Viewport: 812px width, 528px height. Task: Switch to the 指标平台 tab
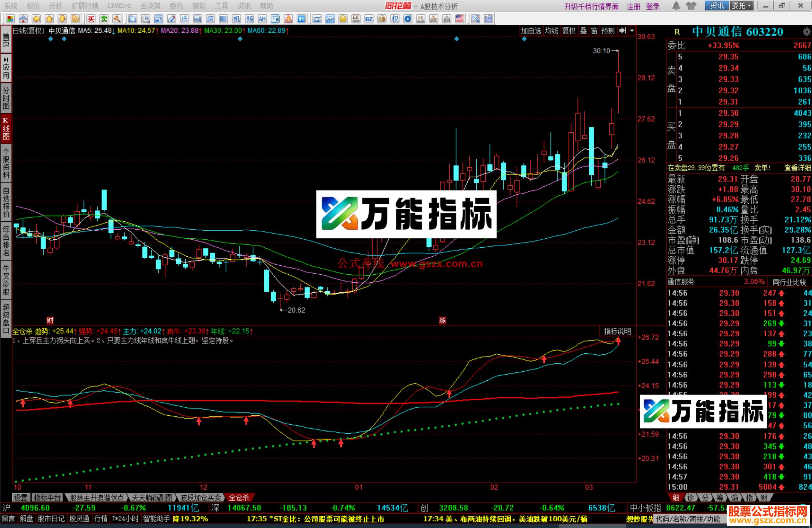[47, 497]
